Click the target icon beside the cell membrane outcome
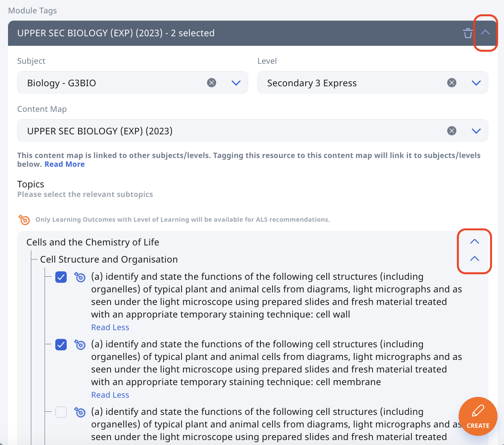 80,345
